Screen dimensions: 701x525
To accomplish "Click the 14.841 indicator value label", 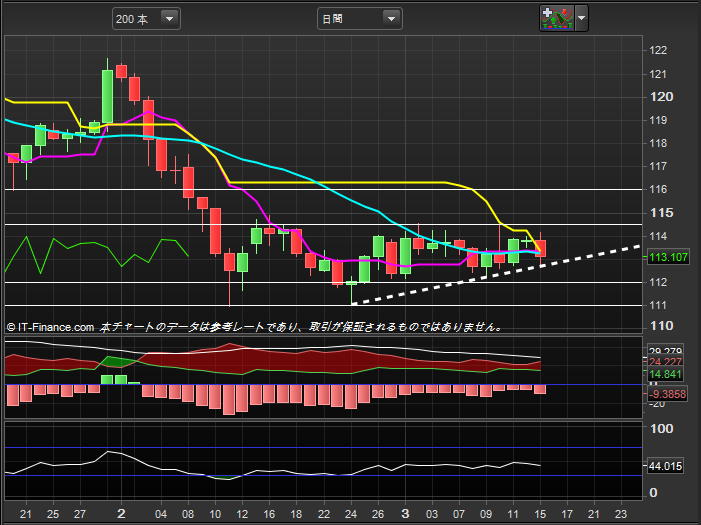I will click(x=665, y=374).
